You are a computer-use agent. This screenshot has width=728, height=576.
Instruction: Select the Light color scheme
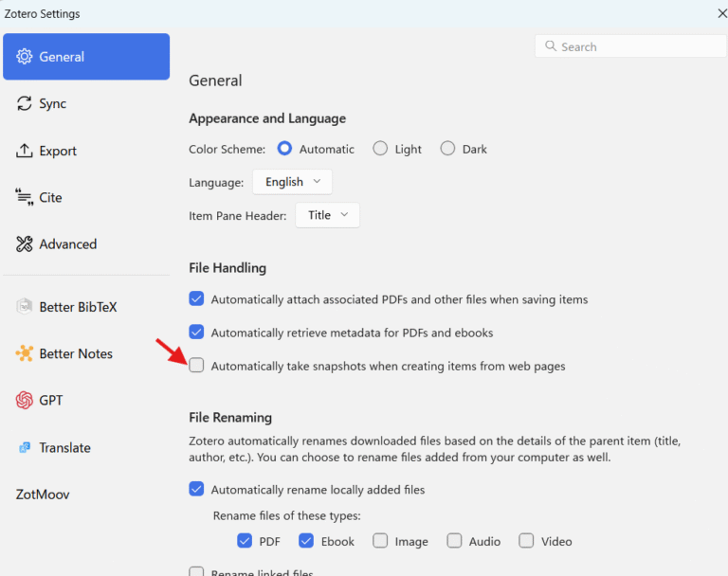380,149
